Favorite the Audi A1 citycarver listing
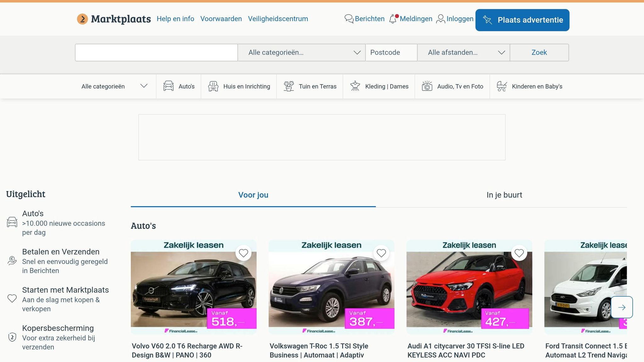The image size is (644, 362). coord(519,253)
